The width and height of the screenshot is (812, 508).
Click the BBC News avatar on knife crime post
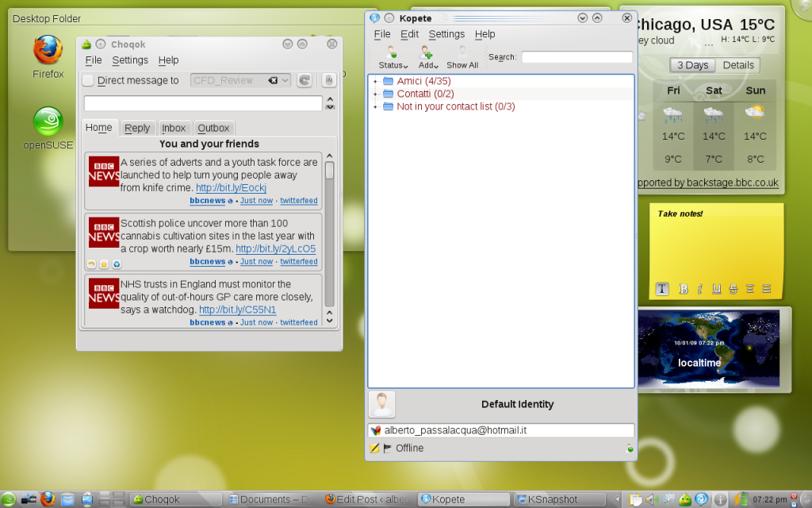[x=104, y=171]
